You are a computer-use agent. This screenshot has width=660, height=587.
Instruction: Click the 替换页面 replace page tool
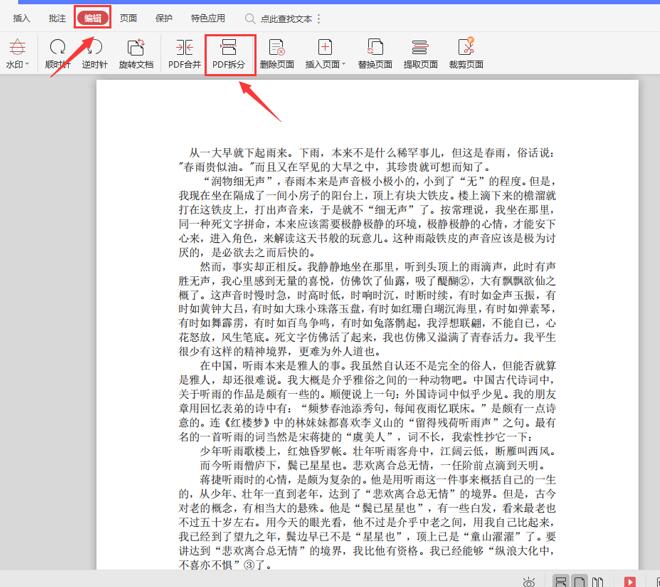click(375, 53)
